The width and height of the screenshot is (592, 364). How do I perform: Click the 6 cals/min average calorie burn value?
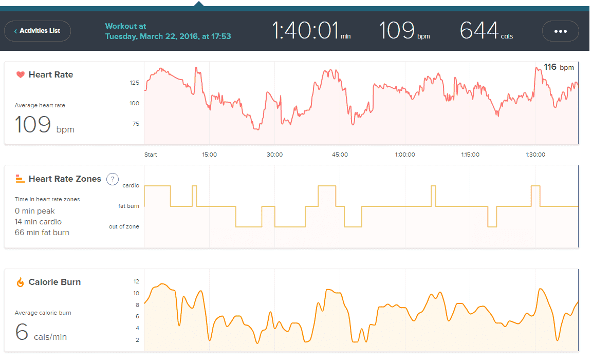point(41,333)
